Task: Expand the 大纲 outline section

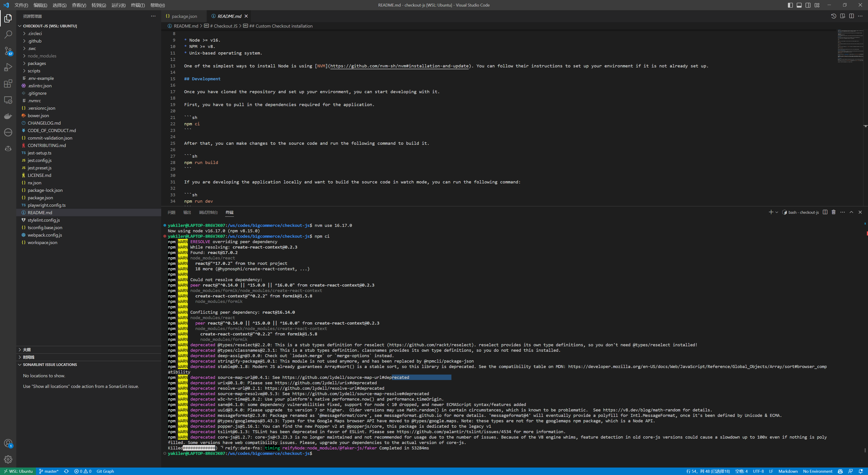Action: pyautogui.click(x=27, y=350)
